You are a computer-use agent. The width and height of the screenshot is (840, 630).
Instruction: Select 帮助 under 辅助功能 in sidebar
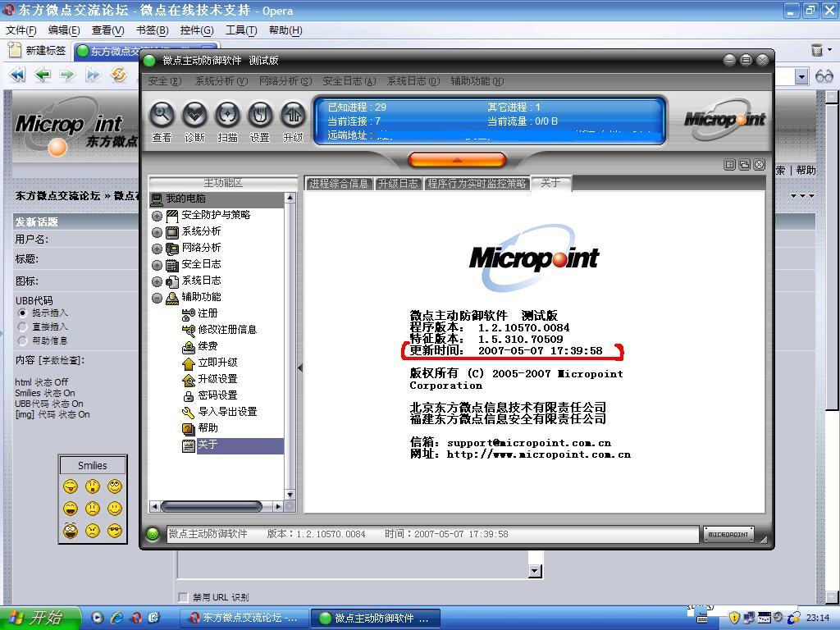coord(208,428)
